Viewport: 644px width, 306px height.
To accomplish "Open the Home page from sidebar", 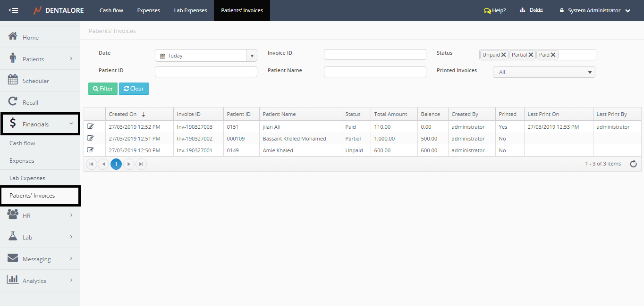I will point(31,37).
